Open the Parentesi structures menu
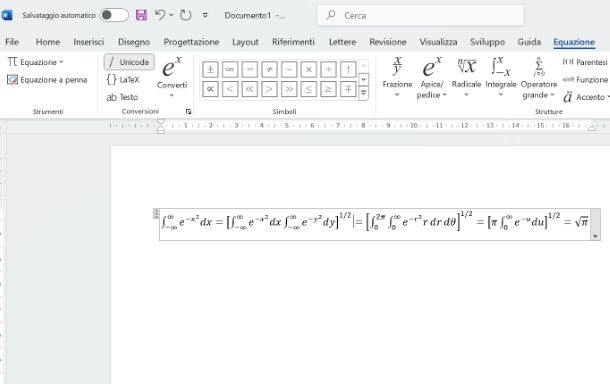 (585, 62)
